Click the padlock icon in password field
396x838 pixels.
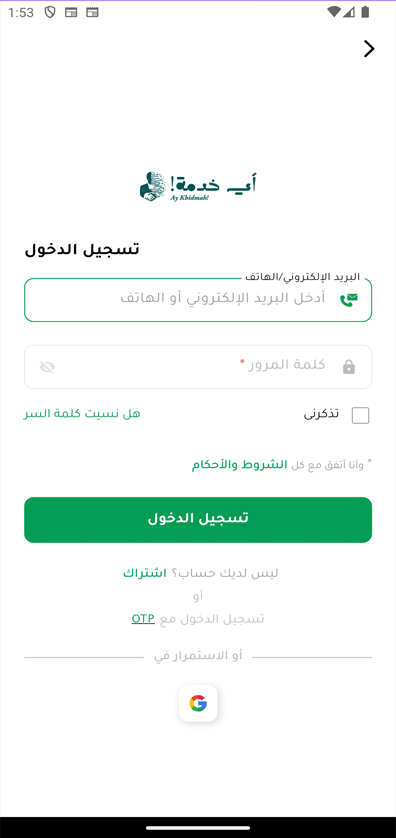348,367
